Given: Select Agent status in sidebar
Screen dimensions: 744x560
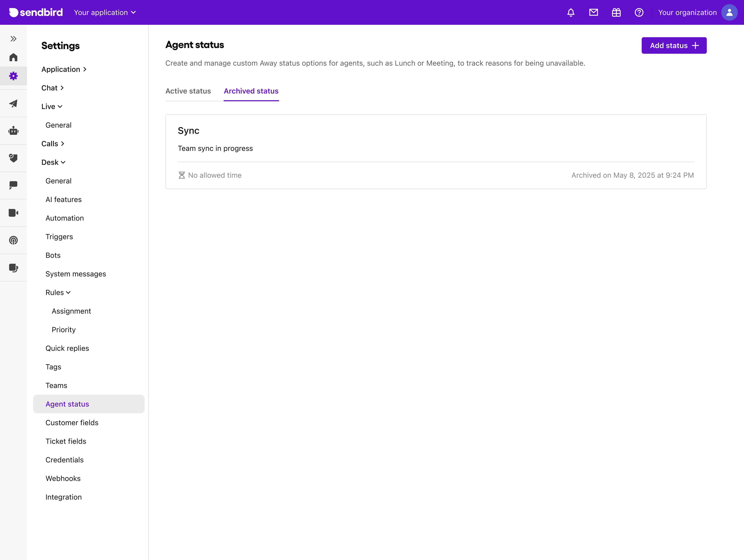Looking at the screenshot, I should click(89, 404).
